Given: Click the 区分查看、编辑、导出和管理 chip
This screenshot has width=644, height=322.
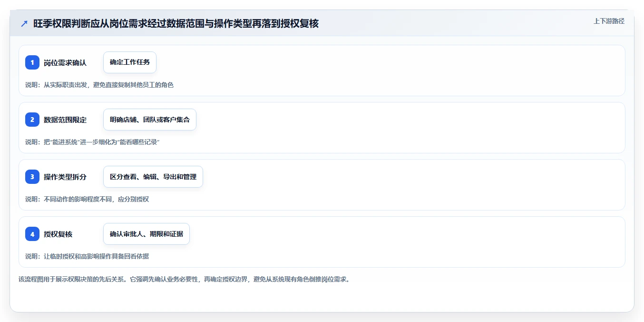Looking at the screenshot, I should 153,177.
